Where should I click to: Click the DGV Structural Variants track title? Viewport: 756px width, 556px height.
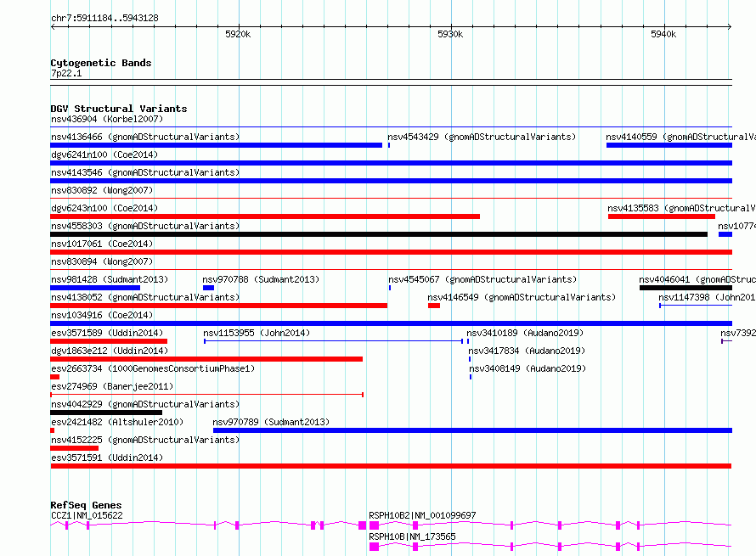pyautogui.click(x=119, y=109)
